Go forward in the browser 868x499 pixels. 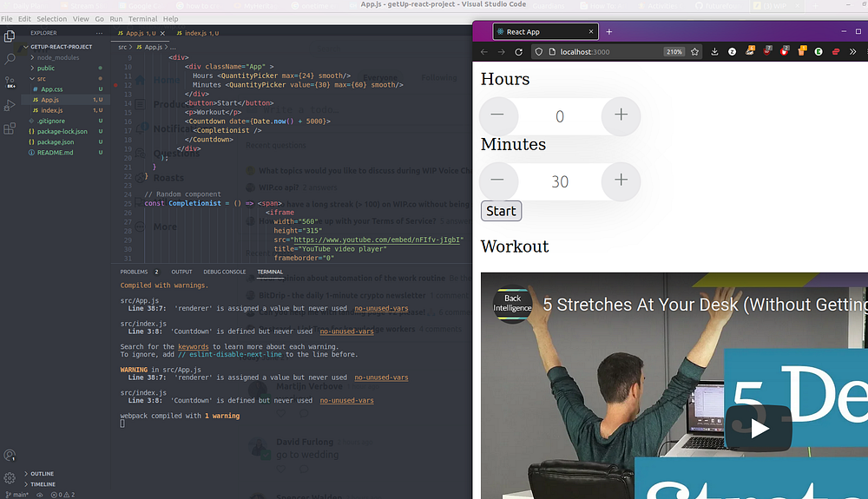pyautogui.click(x=501, y=52)
